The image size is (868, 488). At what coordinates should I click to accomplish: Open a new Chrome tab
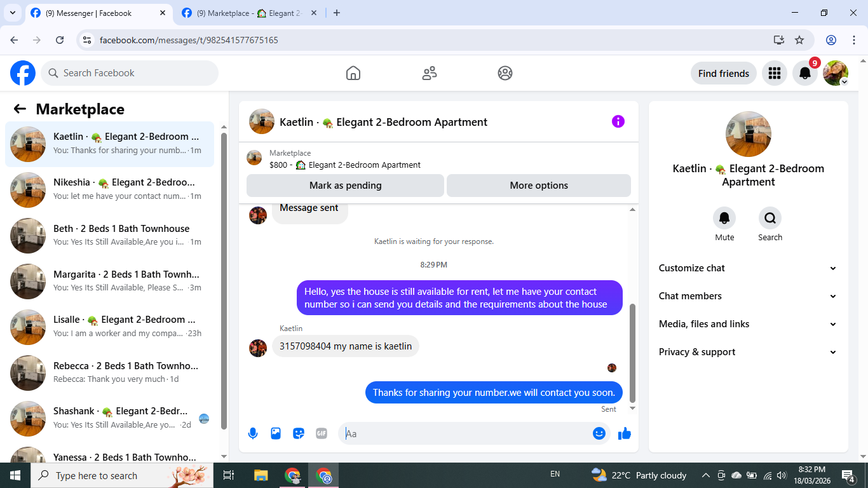tap(337, 13)
